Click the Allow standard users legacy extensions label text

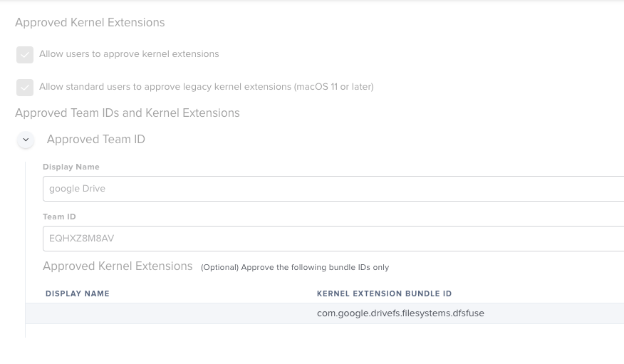coord(206,86)
